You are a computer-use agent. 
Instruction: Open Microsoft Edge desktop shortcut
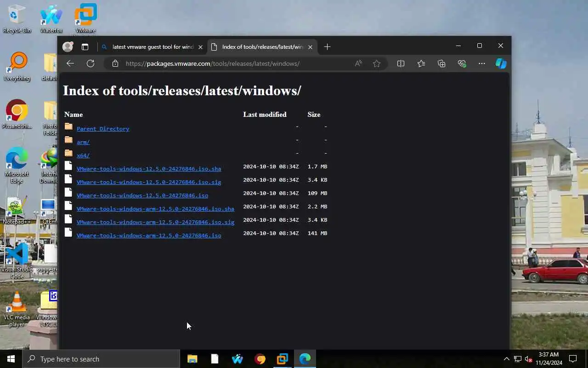17,165
